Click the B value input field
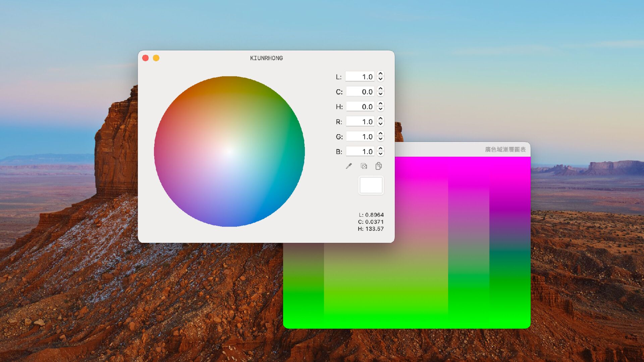 pos(360,152)
